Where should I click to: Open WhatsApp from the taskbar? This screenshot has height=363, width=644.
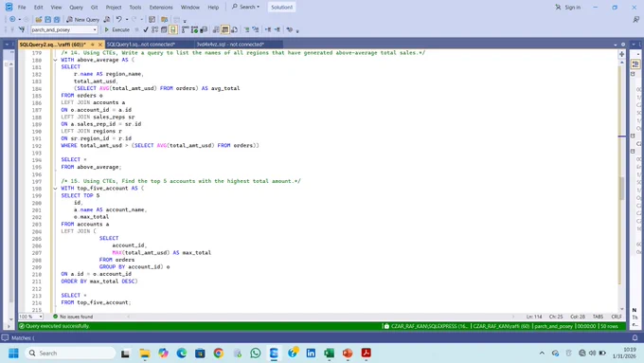coord(256,354)
